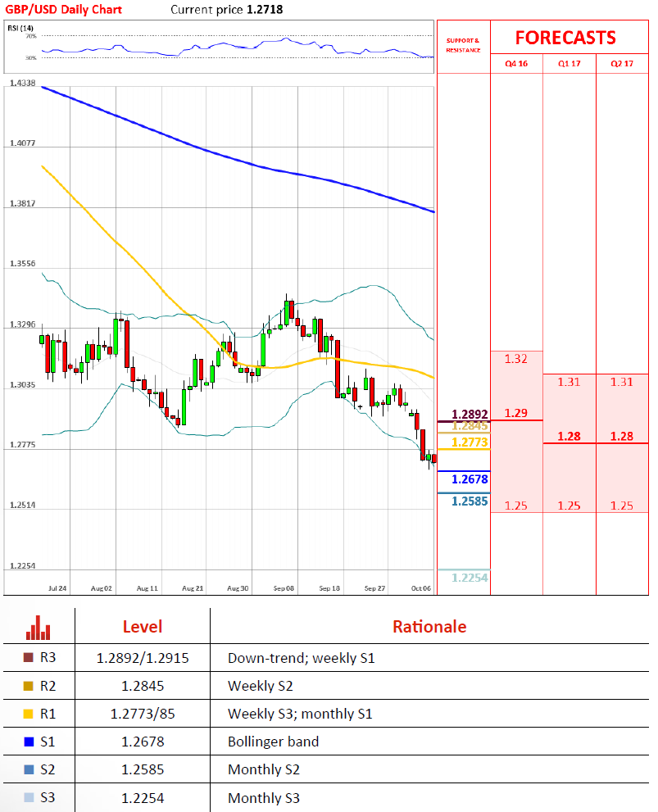Click the 1.2773/85 level cell
The width and height of the screenshot is (658, 812).
[143, 714]
